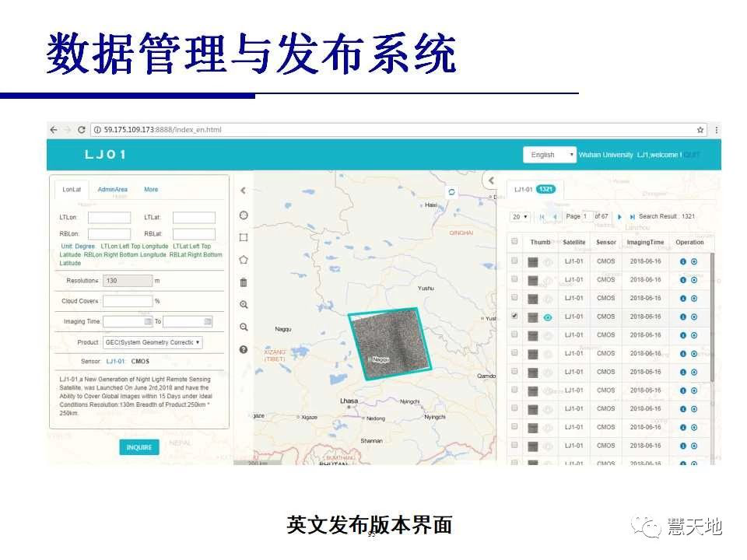The height and width of the screenshot is (560, 747).
Task: Switch to the AdminArea tab
Action: [x=113, y=190]
